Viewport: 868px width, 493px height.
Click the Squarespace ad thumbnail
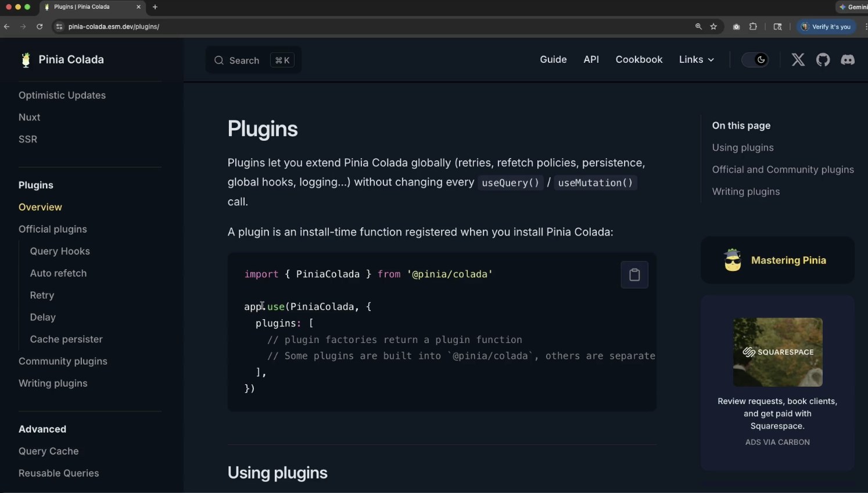click(x=777, y=352)
